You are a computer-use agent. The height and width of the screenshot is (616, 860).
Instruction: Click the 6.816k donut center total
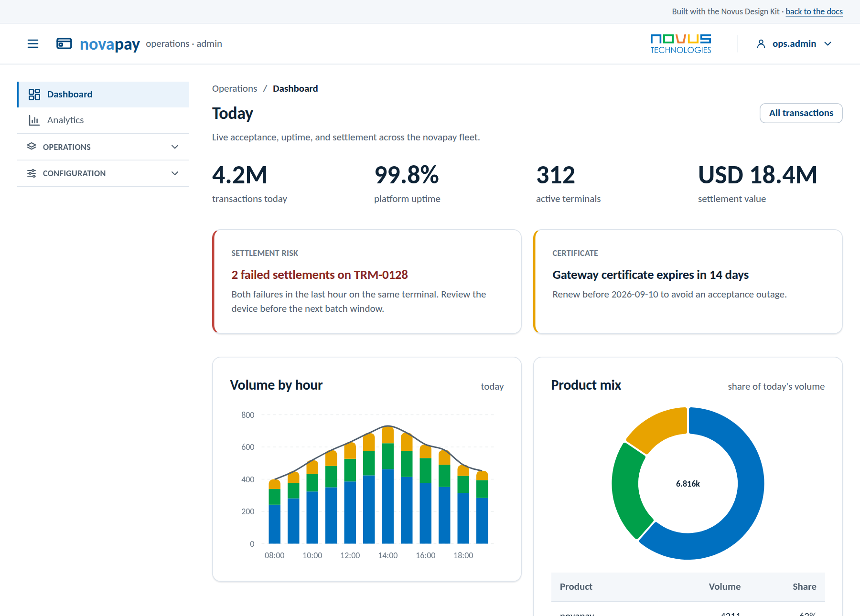[x=688, y=484]
